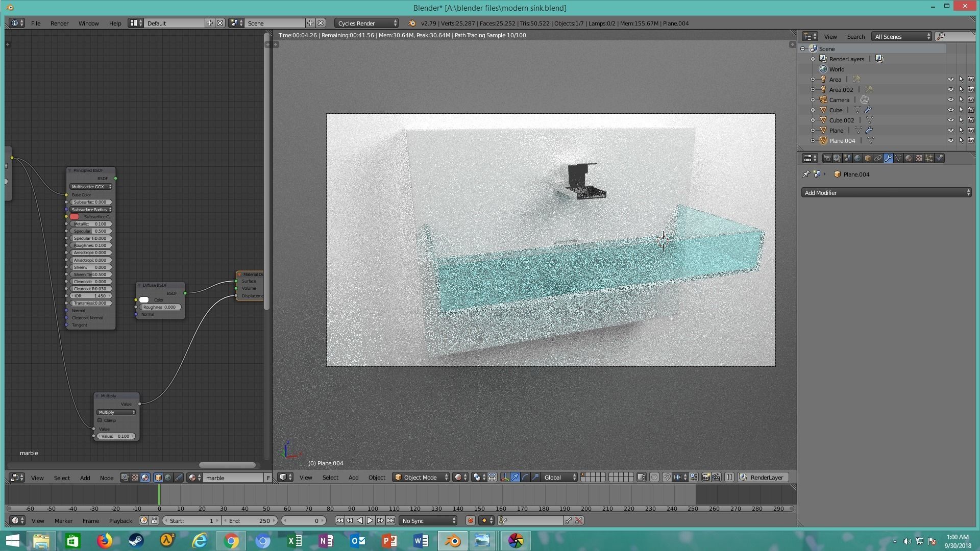980x551 pixels.
Task: Click the timeline End frame field
Action: point(249,520)
